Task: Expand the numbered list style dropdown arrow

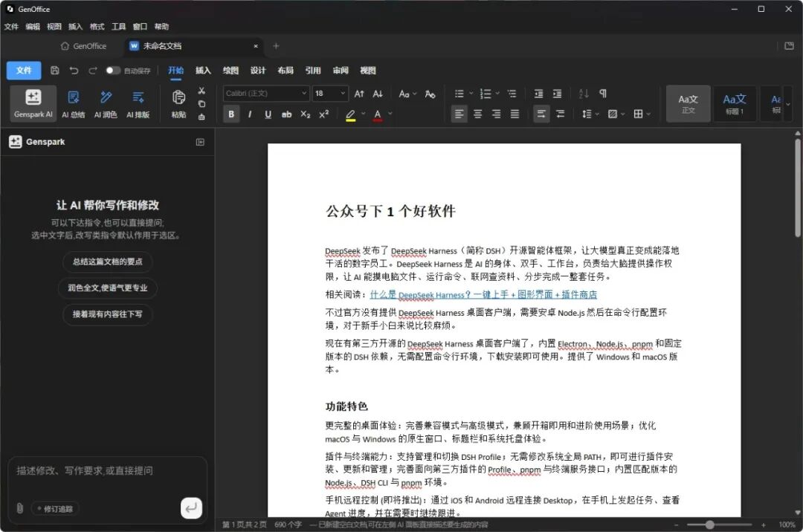Action: click(497, 94)
